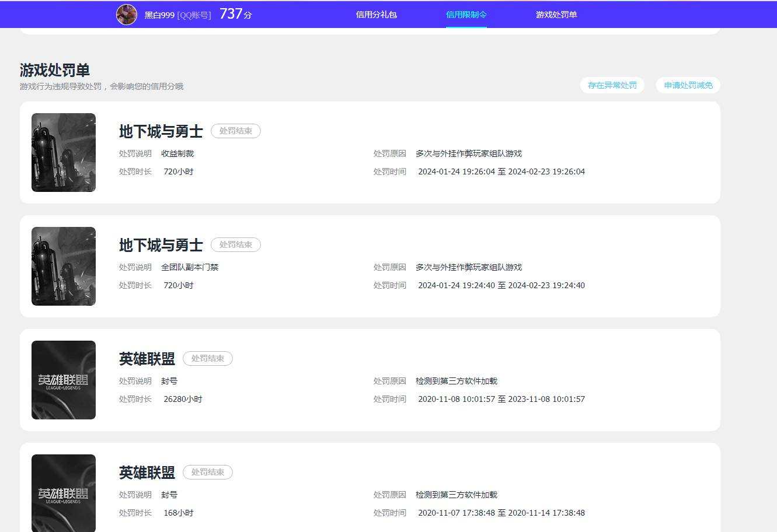Viewport: 777px width, 532px height.
Task: Click the 处罚结束 badge on the 收益制裁 card
Action: click(236, 131)
